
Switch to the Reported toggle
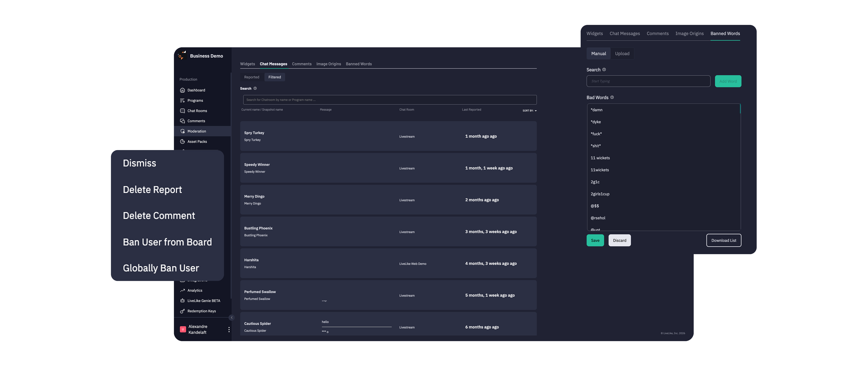click(251, 77)
